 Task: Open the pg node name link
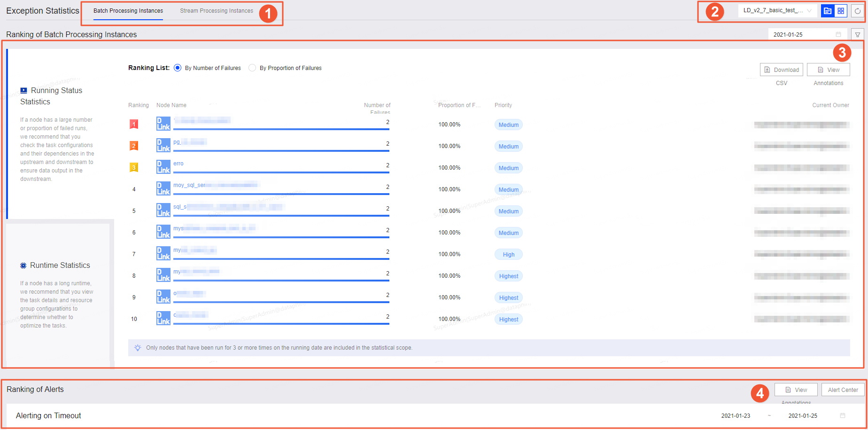190,142
